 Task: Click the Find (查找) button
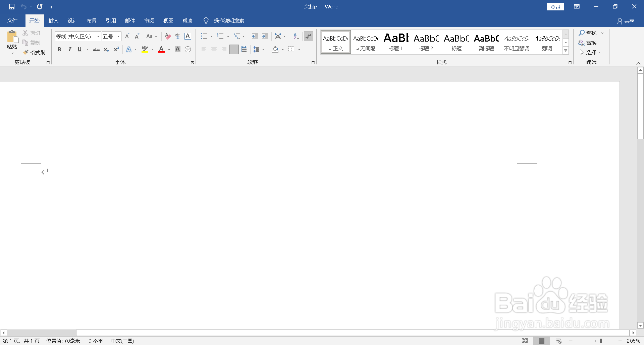[588, 33]
